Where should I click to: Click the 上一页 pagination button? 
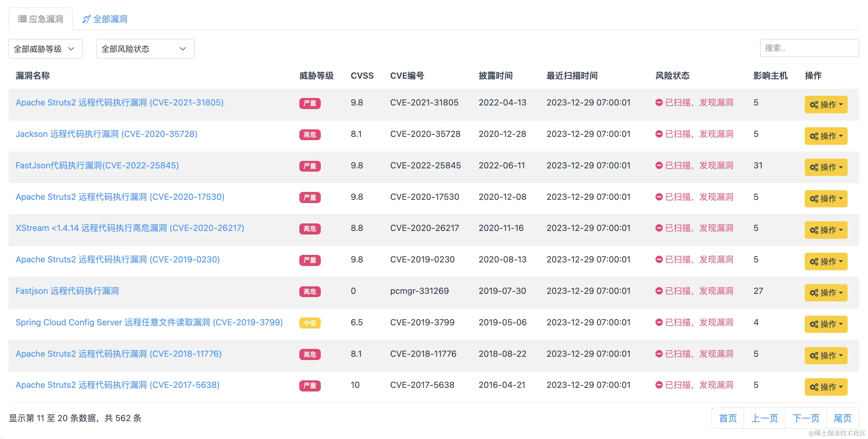click(764, 418)
